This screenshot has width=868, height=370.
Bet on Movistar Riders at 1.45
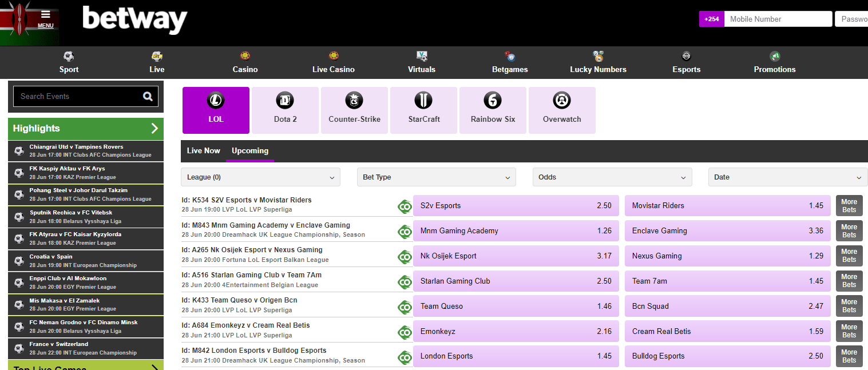(x=728, y=206)
